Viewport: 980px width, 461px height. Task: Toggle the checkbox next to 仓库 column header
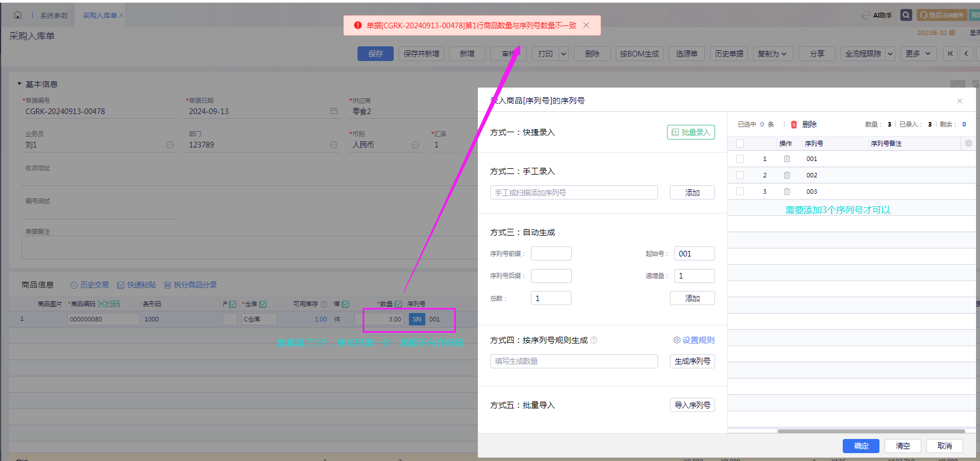(263, 304)
